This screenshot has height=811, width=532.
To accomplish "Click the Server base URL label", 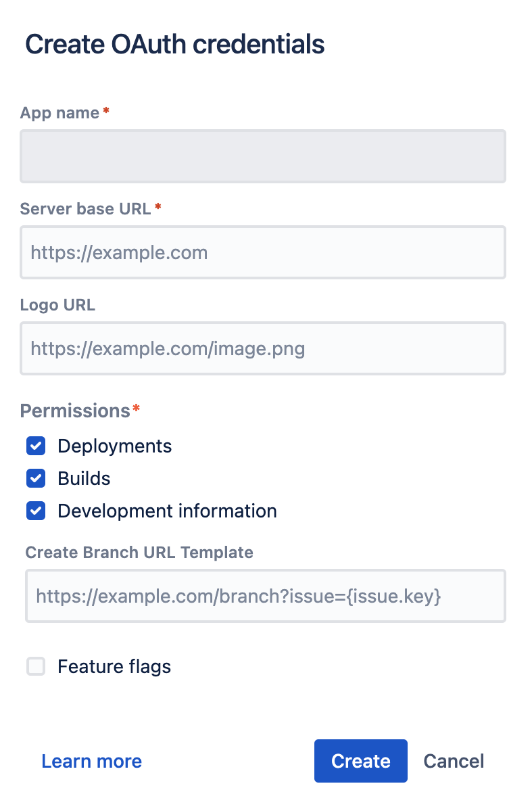I will pos(86,208).
